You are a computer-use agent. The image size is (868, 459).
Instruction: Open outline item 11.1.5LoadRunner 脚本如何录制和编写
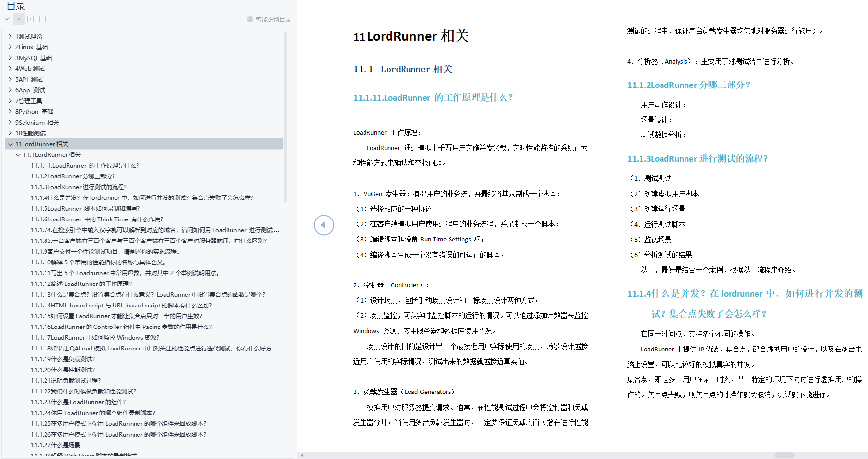(86, 208)
